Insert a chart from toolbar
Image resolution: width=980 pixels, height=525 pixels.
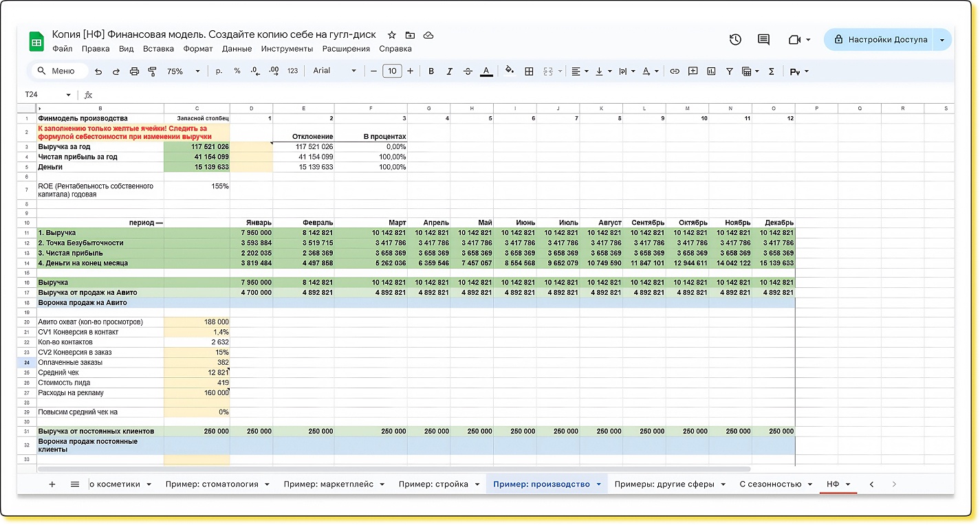[711, 71]
